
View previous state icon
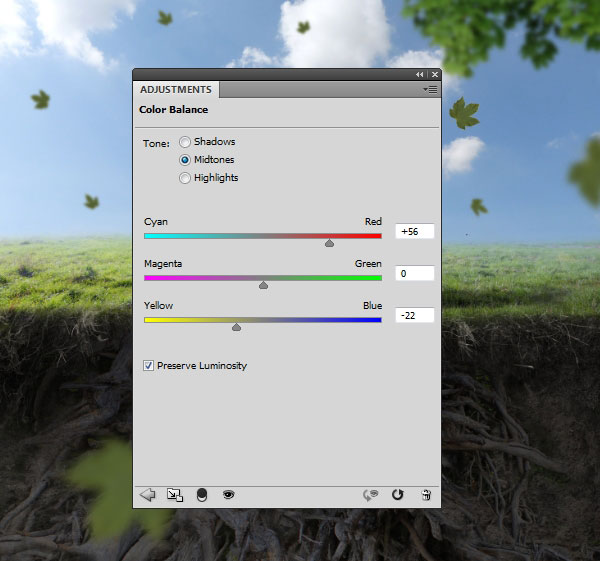click(370, 495)
